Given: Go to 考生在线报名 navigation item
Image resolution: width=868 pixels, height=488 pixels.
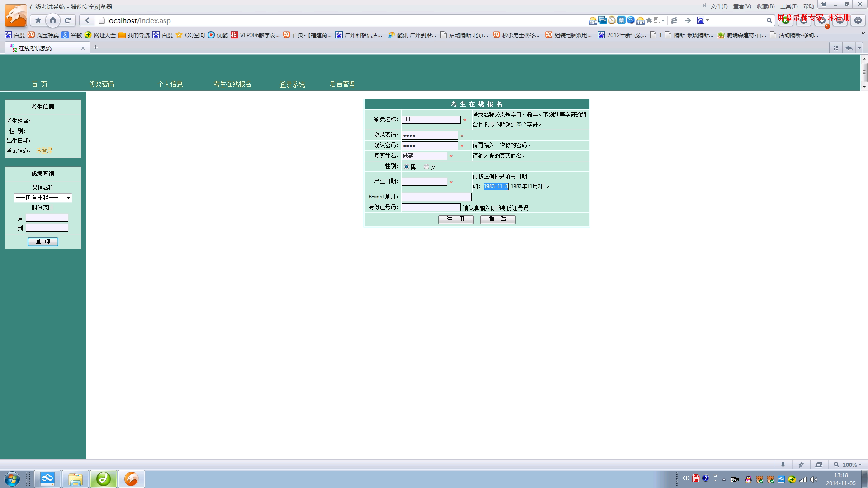Looking at the screenshot, I should [x=232, y=84].
